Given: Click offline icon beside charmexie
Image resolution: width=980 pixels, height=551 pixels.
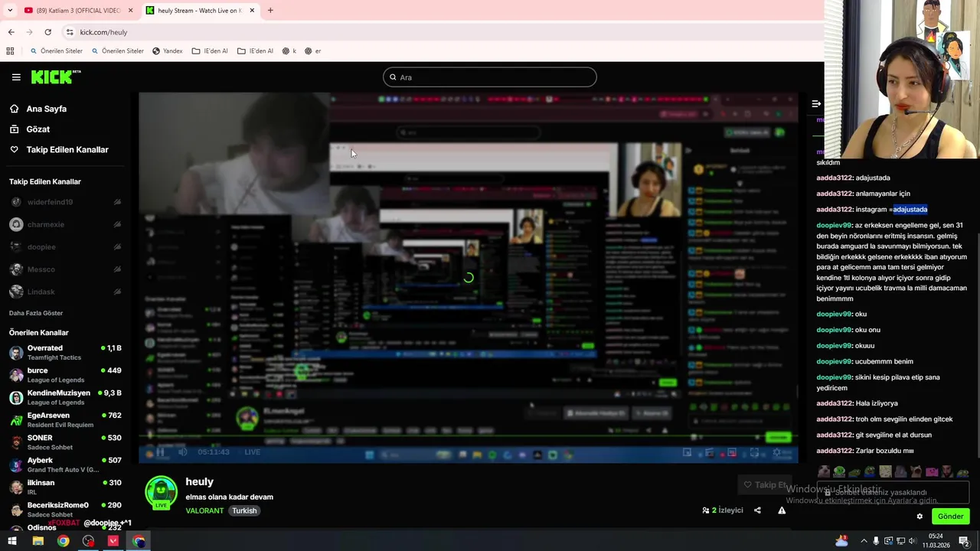Looking at the screenshot, I should 117,225.
